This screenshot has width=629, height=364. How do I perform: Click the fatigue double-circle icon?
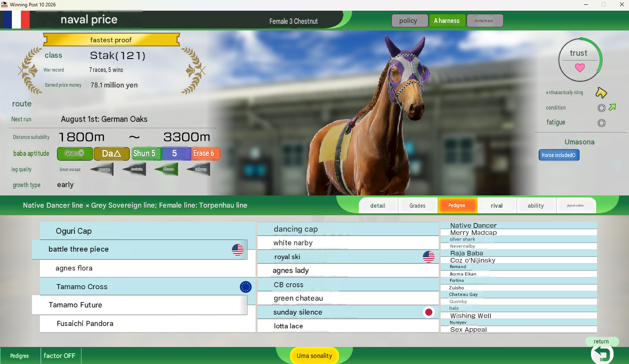click(601, 123)
